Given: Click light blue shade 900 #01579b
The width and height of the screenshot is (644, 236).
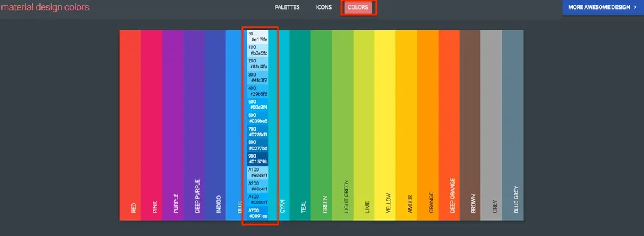Looking at the screenshot, I should (x=258, y=159).
